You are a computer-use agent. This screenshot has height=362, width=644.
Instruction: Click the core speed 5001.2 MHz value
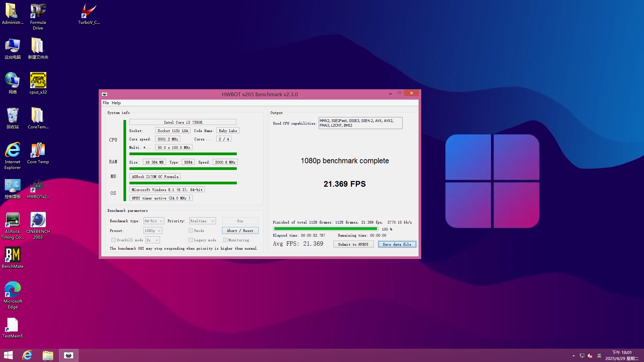pos(168,139)
